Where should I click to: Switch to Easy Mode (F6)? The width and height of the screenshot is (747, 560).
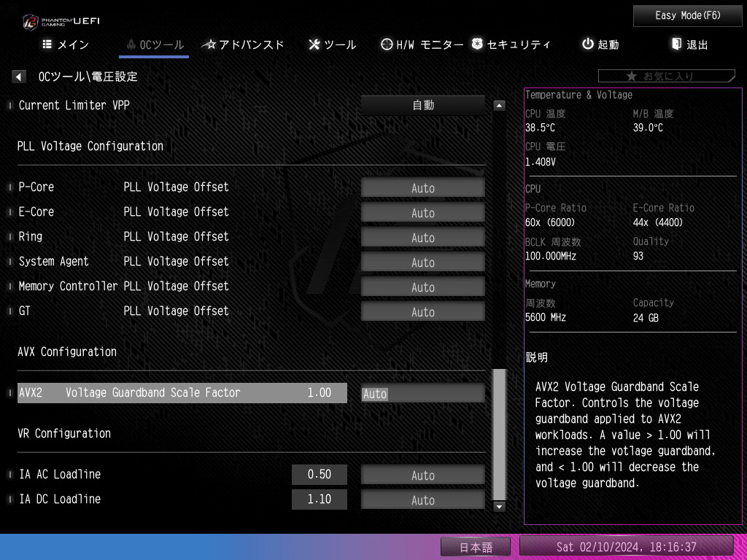(687, 16)
